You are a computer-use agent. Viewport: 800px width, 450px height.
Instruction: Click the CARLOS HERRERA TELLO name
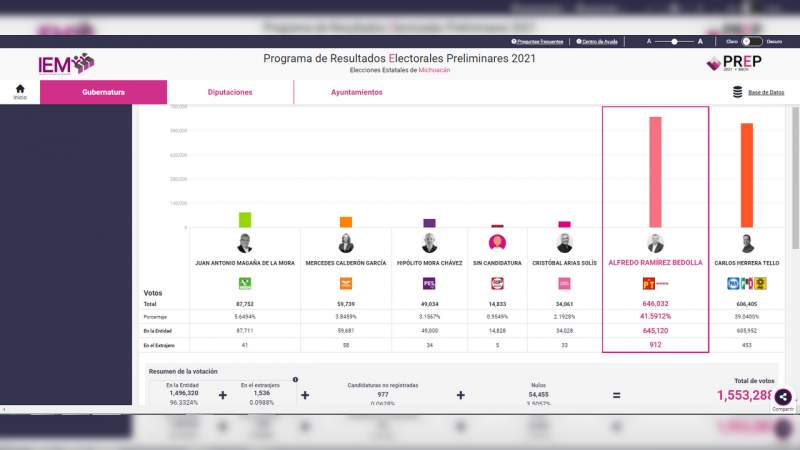click(x=747, y=263)
